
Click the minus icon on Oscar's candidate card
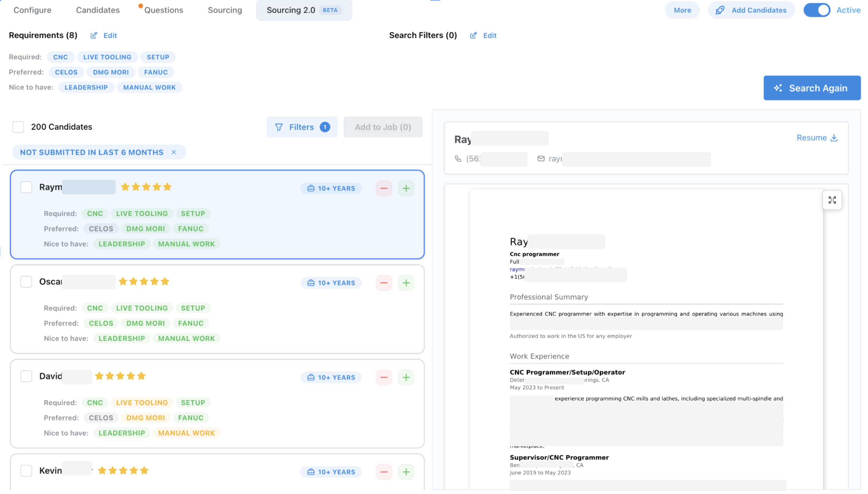coord(384,282)
